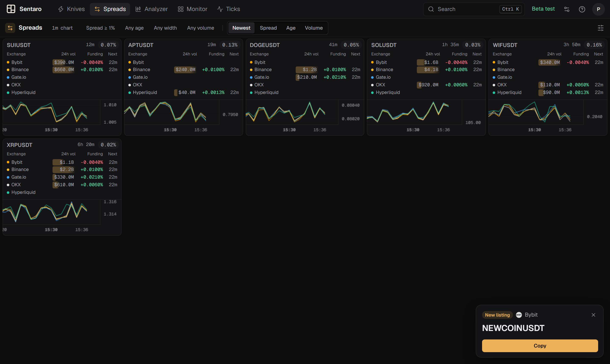Viewport: 610px width, 364px height.
Task: Click the $660.0M Binance volume in SUIUSDT
Action: click(64, 70)
